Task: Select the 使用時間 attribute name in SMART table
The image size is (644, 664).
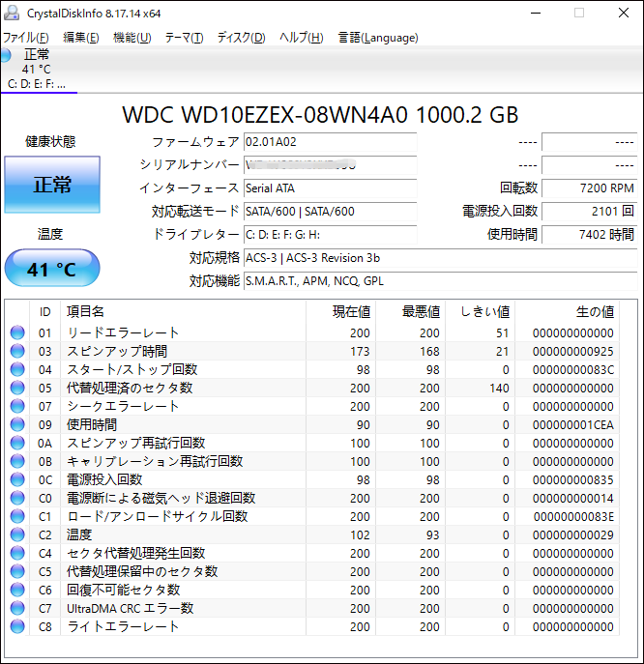Action: (x=92, y=424)
